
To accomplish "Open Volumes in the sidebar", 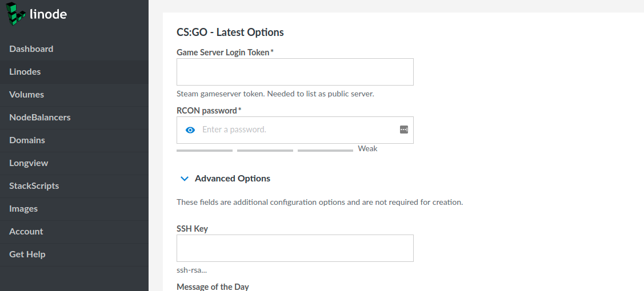I will click(x=74, y=95).
